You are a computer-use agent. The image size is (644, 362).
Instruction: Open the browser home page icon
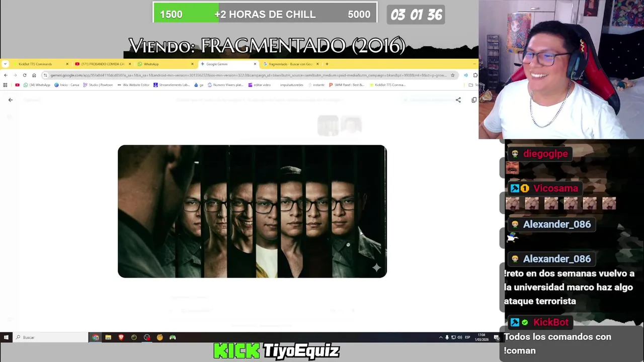coord(34,75)
